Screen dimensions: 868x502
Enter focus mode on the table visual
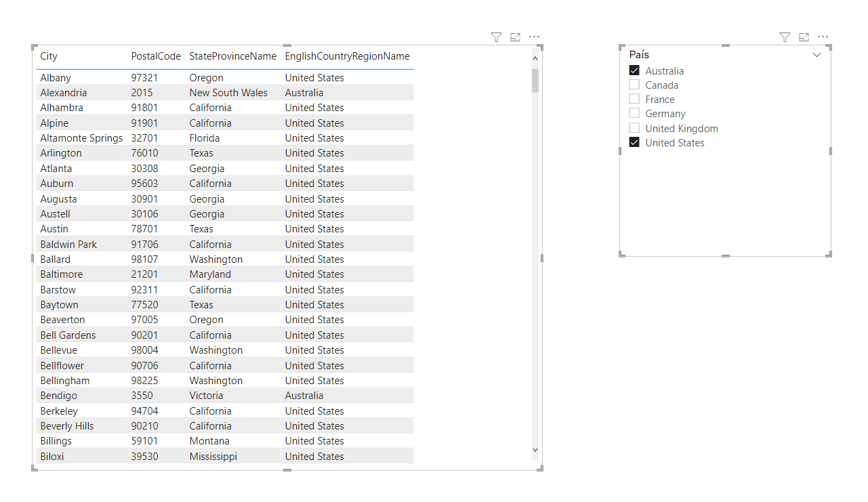515,37
